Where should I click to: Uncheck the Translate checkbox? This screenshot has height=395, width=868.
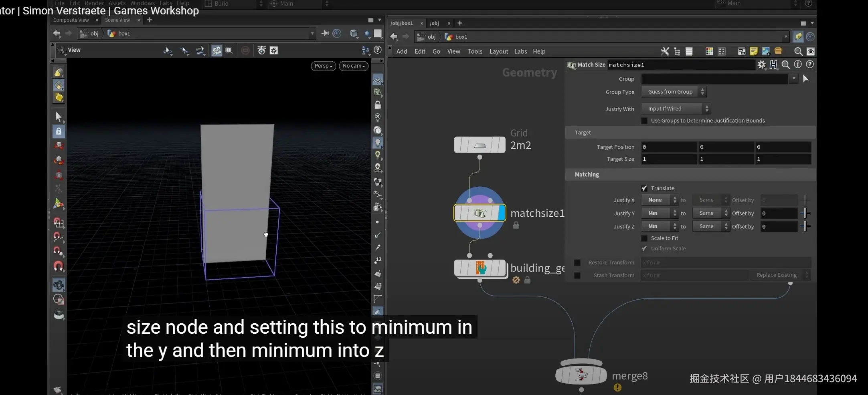click(x=644, y=188)
